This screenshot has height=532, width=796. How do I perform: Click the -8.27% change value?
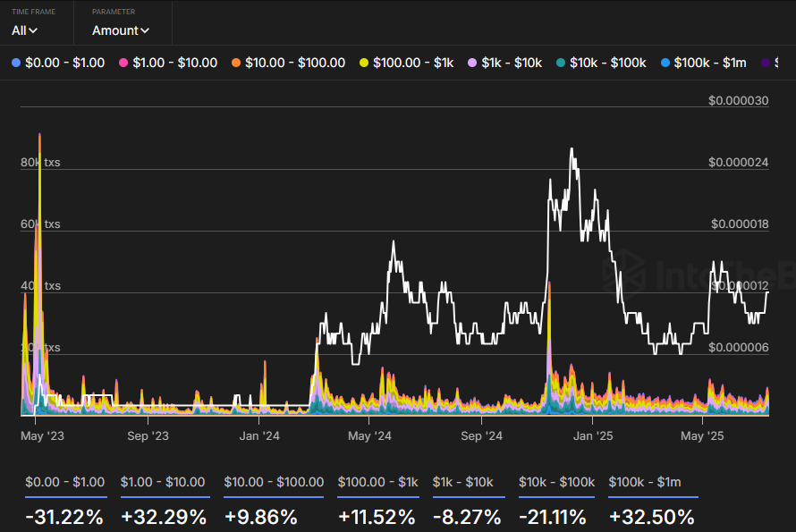(467, 518)
